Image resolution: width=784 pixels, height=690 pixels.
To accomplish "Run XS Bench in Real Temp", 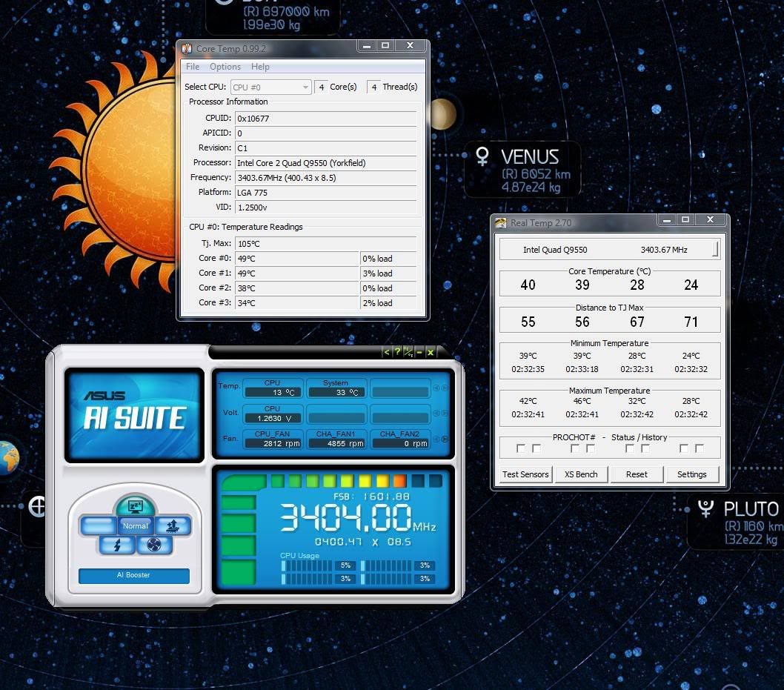I will point(581,474).
